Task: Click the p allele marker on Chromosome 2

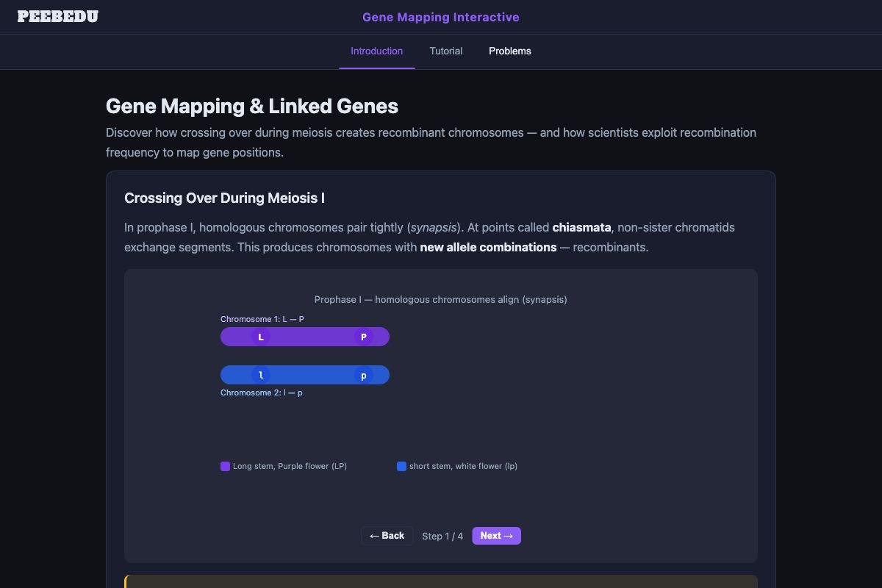Action: 363,375
